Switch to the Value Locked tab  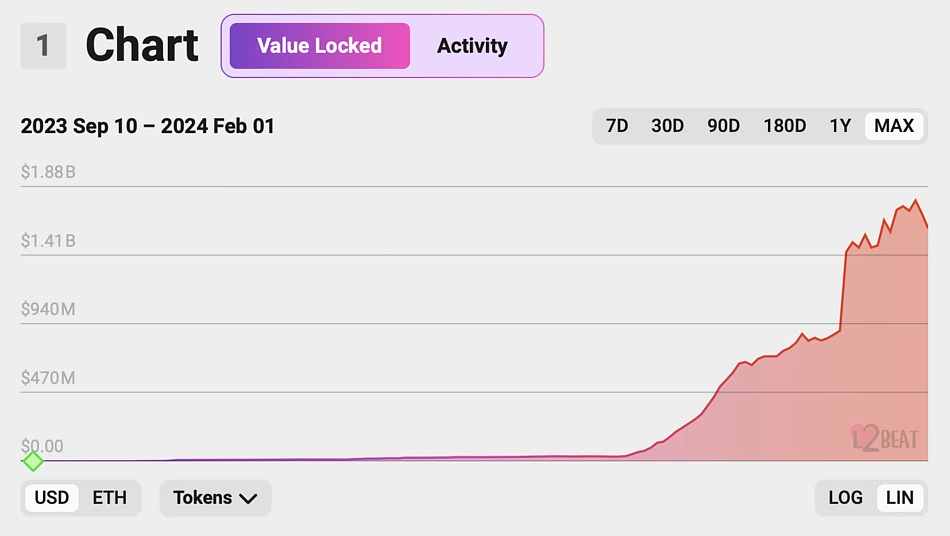point(319,46)
